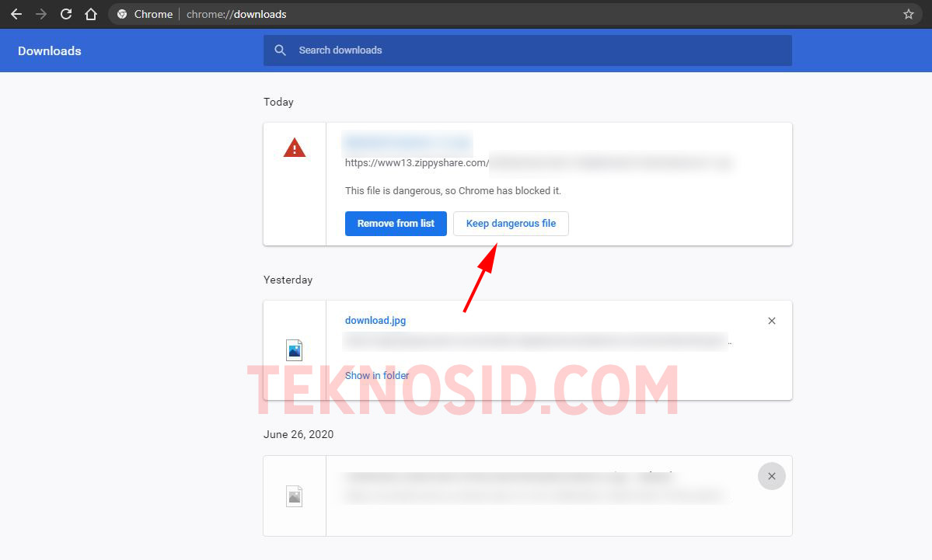Viewport: 932px width, 560px height.
Task: Click the Chrome site info icon
Action: pyautogui.click(x=122, y=14)
